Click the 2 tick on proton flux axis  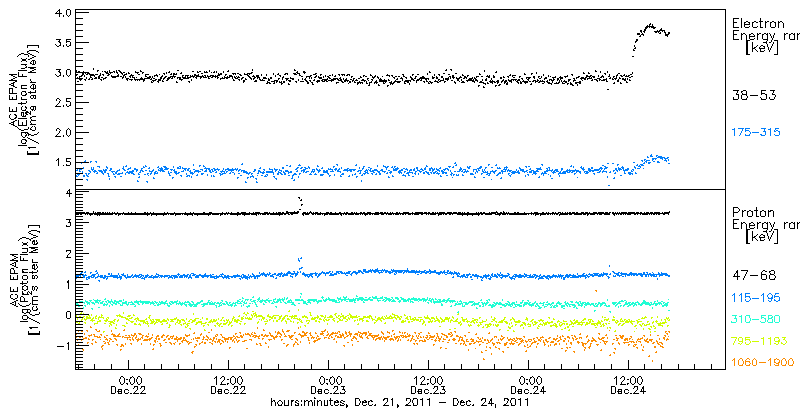coord(67,253)
